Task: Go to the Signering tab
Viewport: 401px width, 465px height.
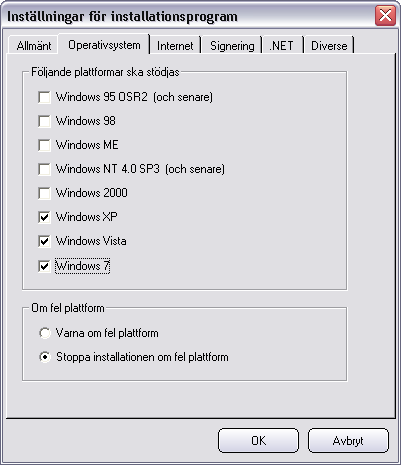Action: (x=232, y=45)
